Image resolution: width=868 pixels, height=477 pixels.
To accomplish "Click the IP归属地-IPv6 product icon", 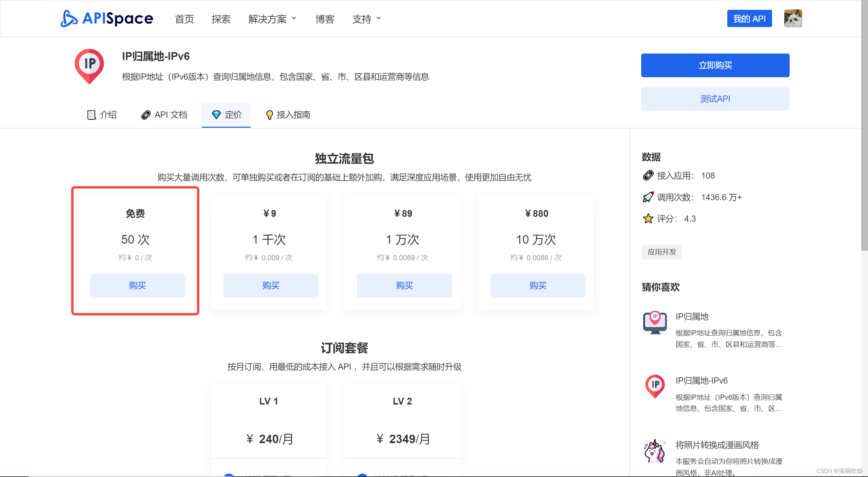I will [x=89, y=66].
